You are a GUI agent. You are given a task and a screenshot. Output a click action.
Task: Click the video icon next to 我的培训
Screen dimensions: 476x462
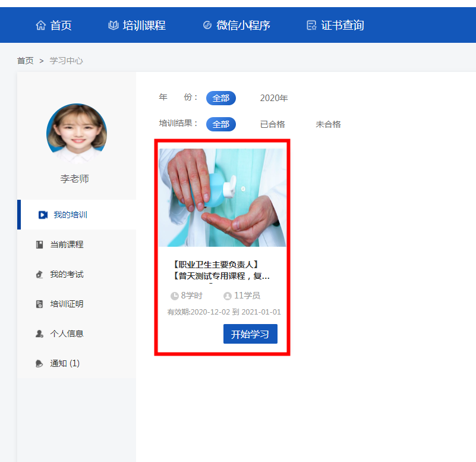(43, 215)
